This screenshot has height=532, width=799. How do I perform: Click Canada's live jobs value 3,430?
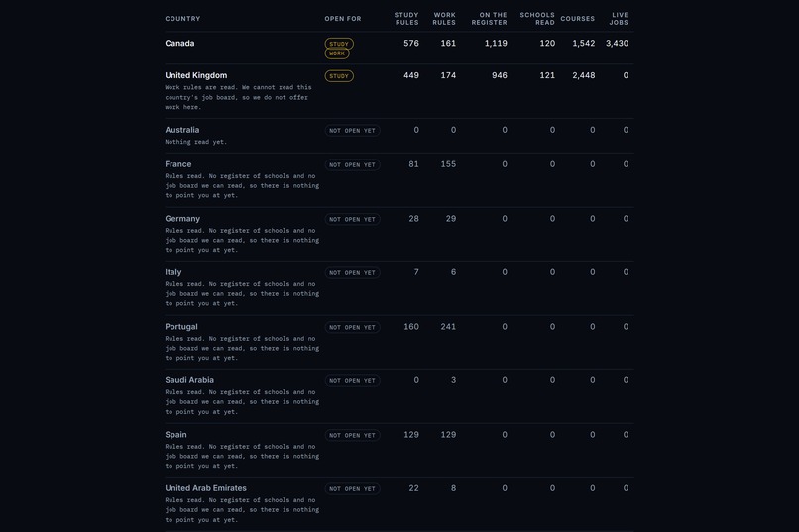click(617, 43)
